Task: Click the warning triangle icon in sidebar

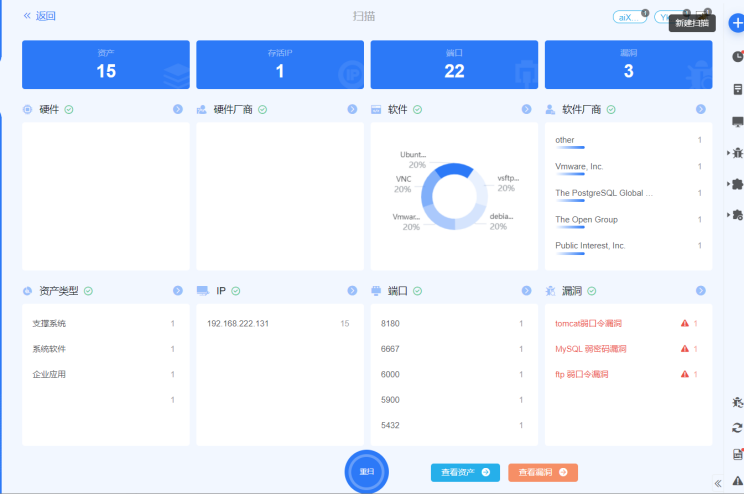Action: pyautogui.click(x=737, y=481)
